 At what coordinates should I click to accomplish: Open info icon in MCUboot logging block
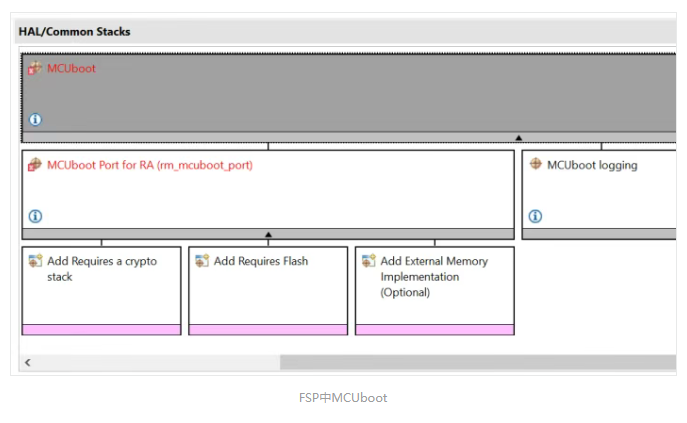(535, 216)
